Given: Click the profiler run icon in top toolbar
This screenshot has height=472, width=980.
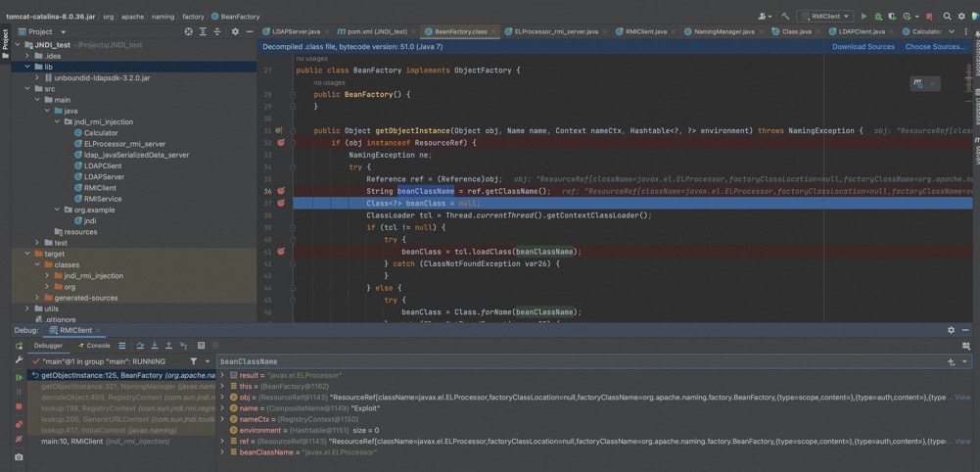Looking at the screenshot, I should coord(906,17).
